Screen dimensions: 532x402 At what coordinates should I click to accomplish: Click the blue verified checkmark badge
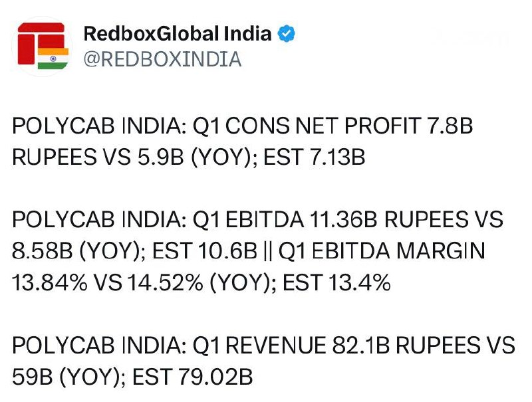(x=287, y=34)
